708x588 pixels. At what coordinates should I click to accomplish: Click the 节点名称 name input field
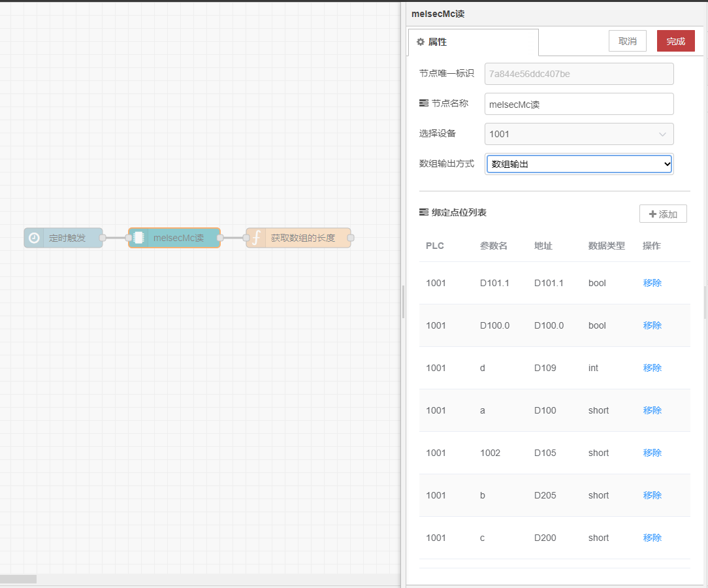579,105
